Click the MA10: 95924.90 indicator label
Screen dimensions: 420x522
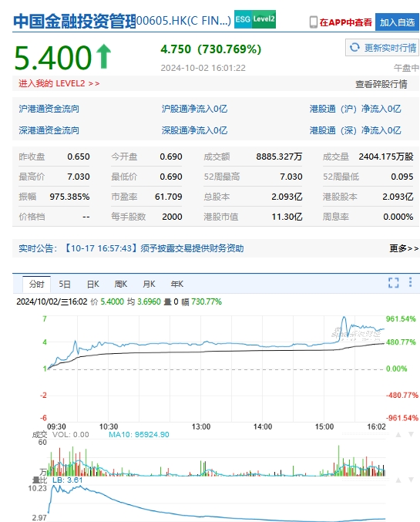[139, 435]
